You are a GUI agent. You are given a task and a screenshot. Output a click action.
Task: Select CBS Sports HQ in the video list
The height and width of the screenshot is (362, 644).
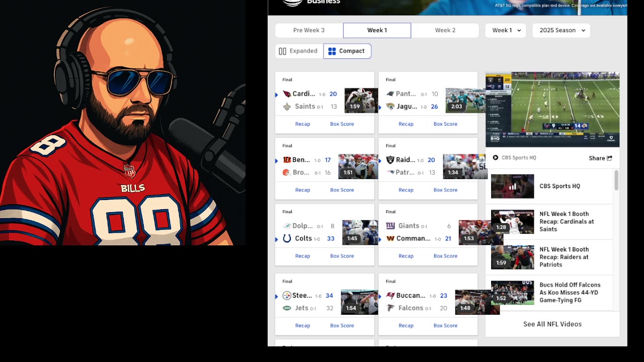pyautogui.click(x=549, y=187)
